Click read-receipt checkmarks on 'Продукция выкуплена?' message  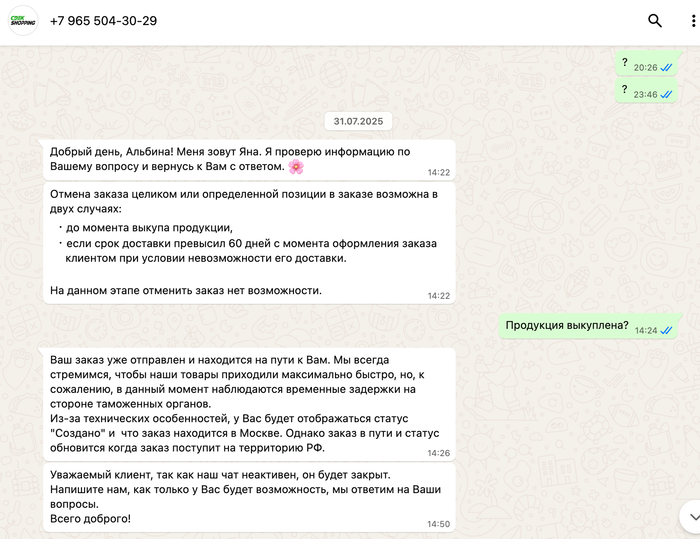(666, 330)
